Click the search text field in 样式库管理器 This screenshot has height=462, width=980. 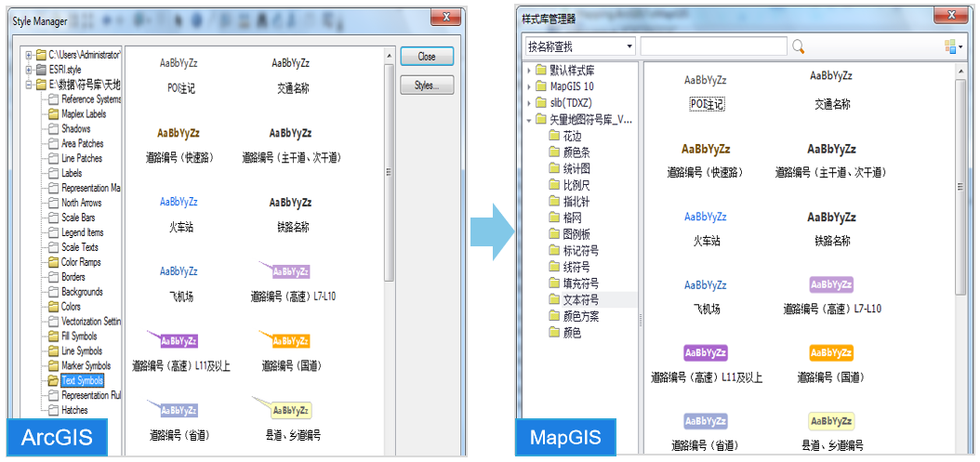point(713,46)
